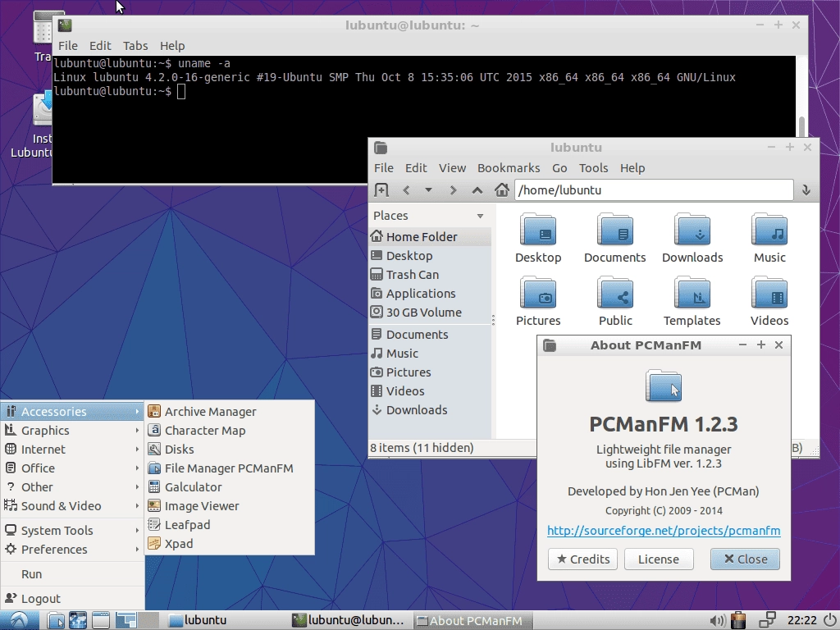Click the Credits button in About dialog
The image size is (840, 630).
[x=583, y=559]
